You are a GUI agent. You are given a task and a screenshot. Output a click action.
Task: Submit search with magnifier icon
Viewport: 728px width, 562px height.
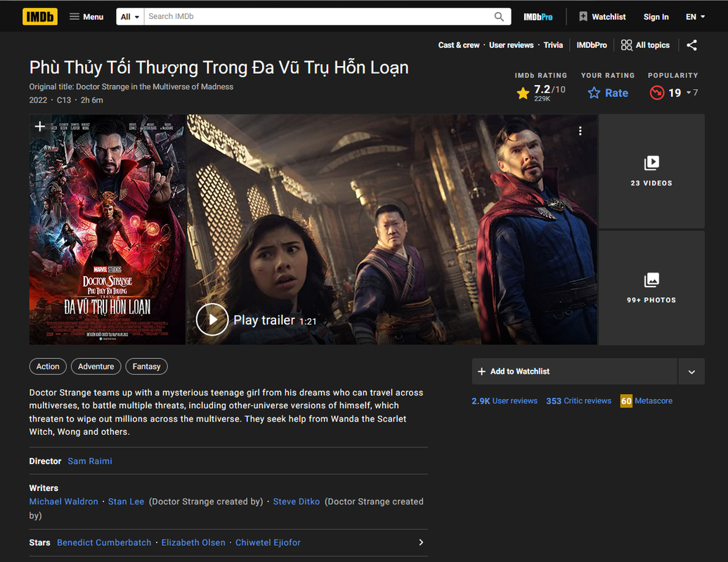pos(499,17)
